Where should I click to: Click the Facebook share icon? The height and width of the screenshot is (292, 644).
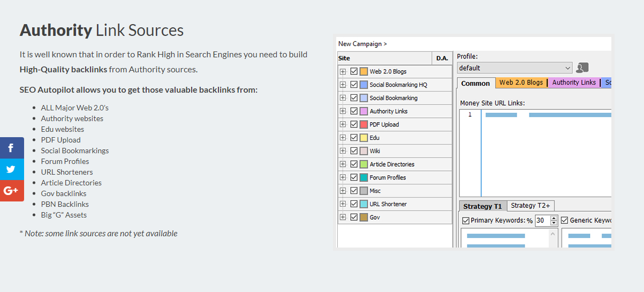pyautogui.click(x=11, y=148)
